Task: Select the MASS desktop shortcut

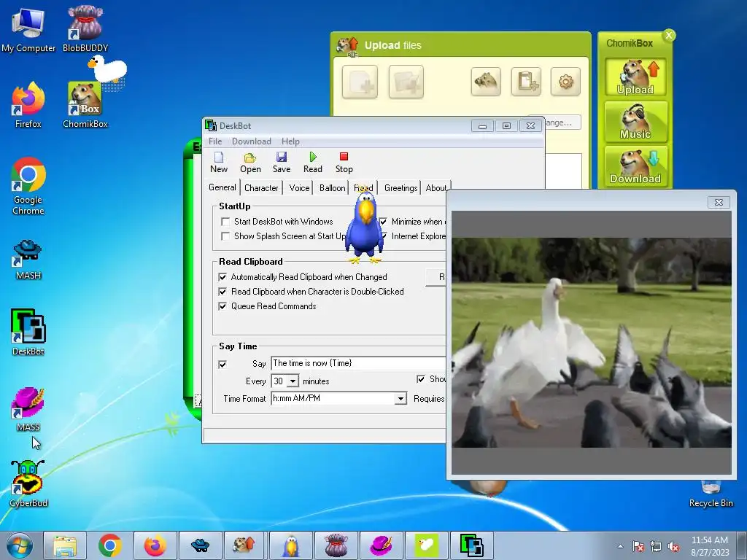Action: 28,408
